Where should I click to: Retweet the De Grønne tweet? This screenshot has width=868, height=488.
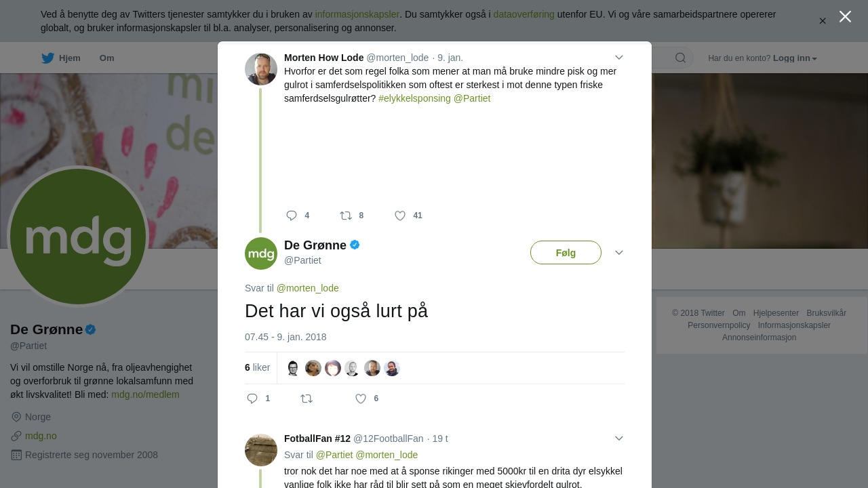[307, 399]
